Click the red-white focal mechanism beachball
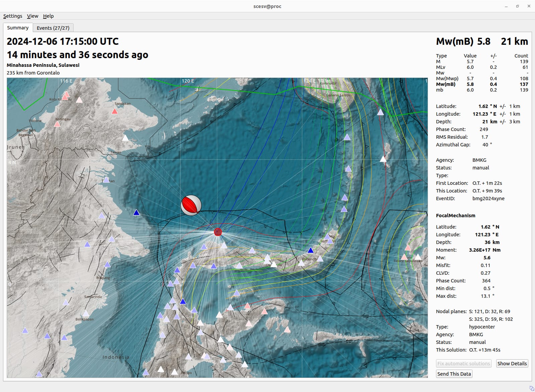Viewport: 535px width, 392px height. [x=191, y=205]
